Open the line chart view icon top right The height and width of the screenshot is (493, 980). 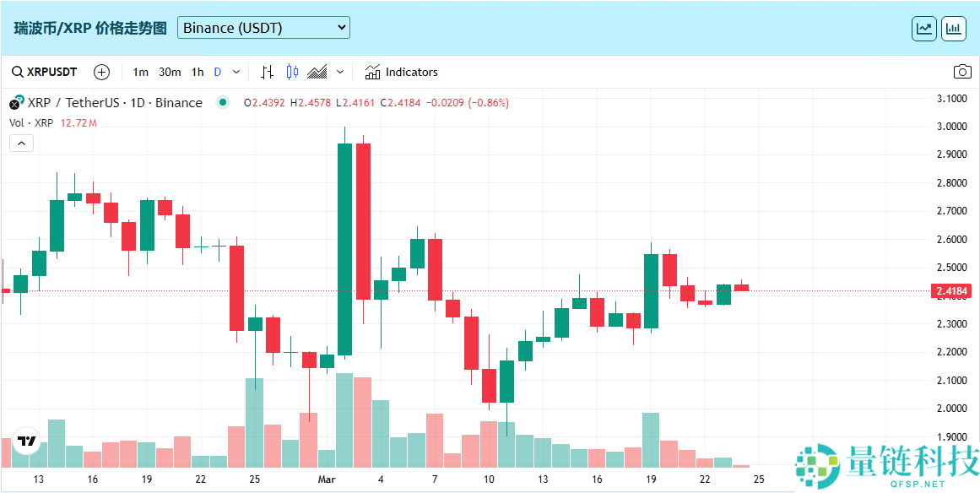click(923, 27)
